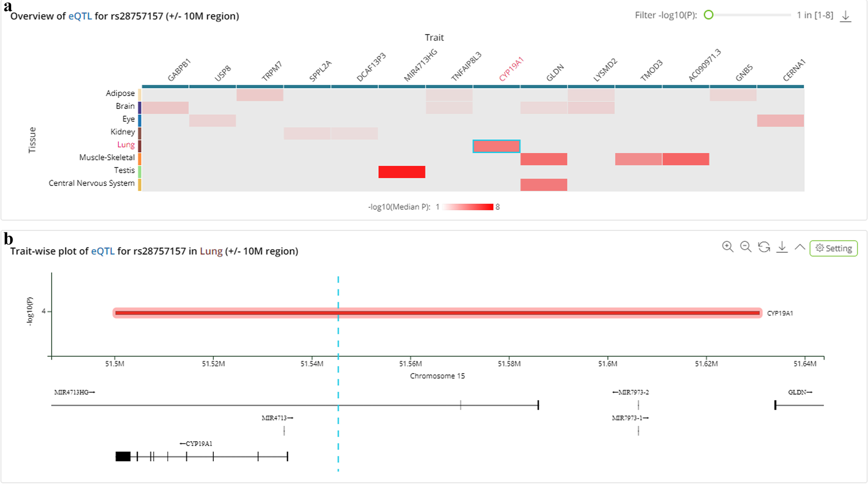
Task: Click the Chromosome 15 axis title
Action: tap(438, 376)
